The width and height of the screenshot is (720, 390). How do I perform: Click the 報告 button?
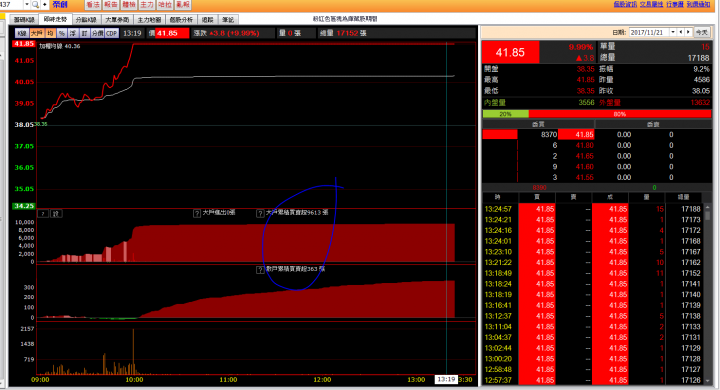(x=111, y=5)
